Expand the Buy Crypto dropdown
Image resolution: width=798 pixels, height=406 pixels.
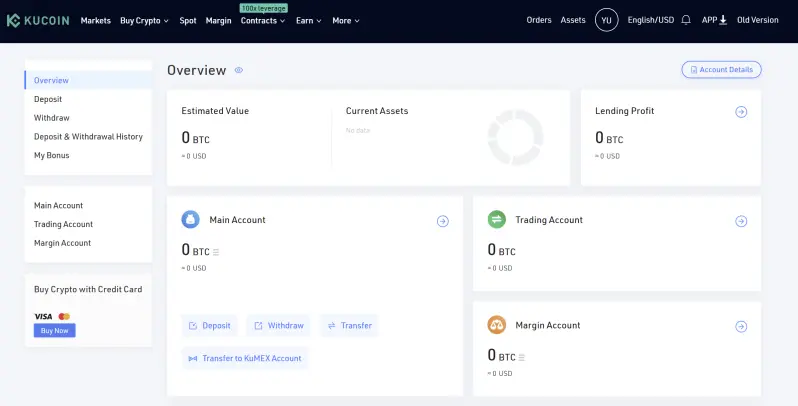pos(145,21)
